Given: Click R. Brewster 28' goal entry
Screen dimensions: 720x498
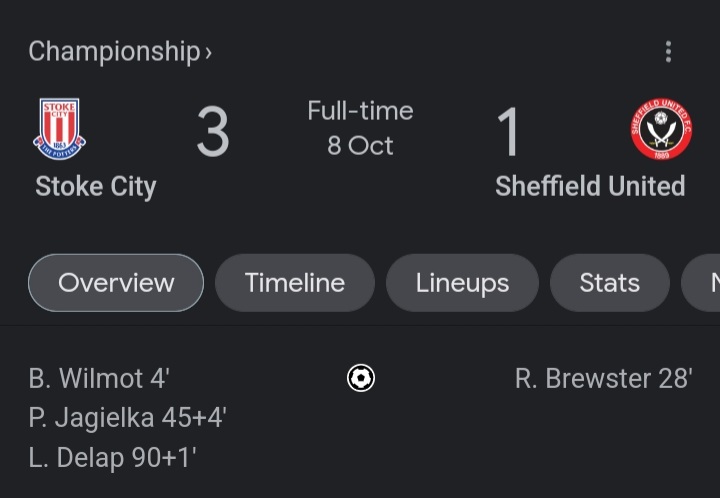Looking at the screenshot, I should point(603,379).
